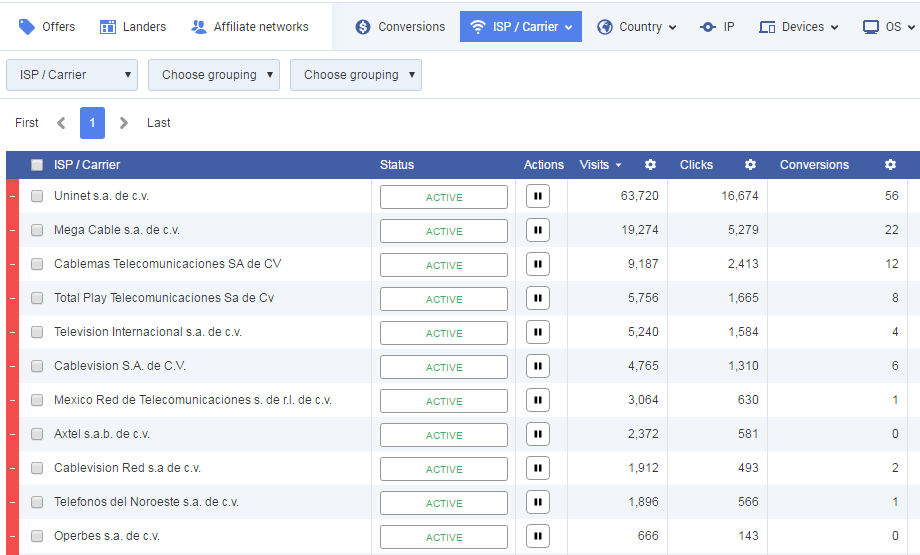Open Conversions column settings gear
The height and width of the screenshot is (555, 920).
pos(890,165)
